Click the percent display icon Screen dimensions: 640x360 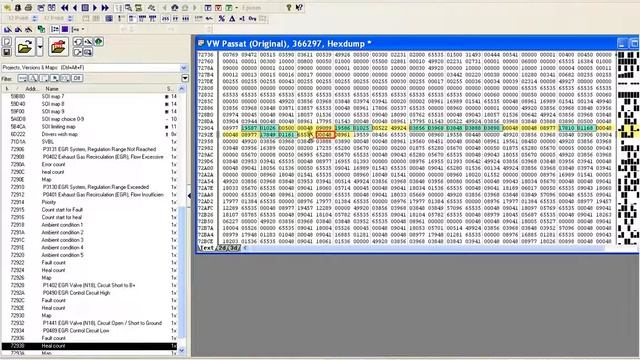click(222, 18)
